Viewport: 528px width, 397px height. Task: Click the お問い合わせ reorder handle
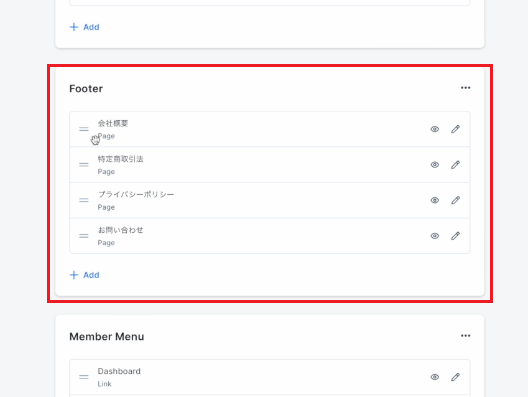pyautogui.click(x=84, y=236)
